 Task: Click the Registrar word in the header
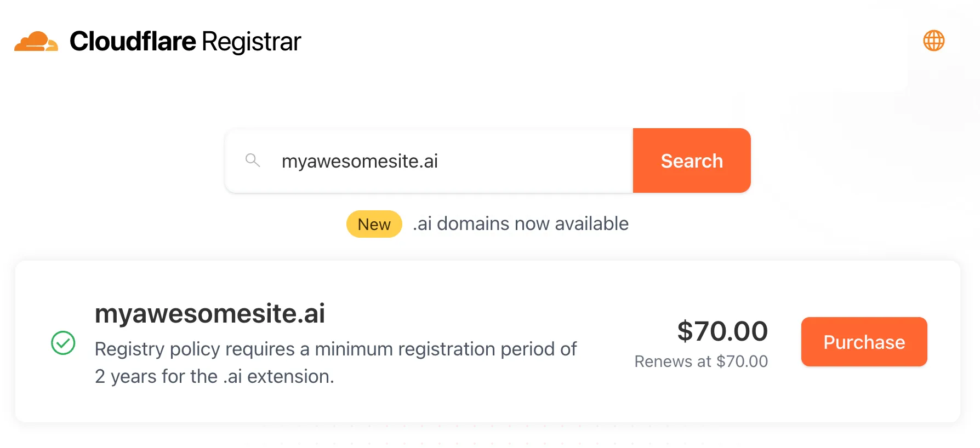point(252,41)
